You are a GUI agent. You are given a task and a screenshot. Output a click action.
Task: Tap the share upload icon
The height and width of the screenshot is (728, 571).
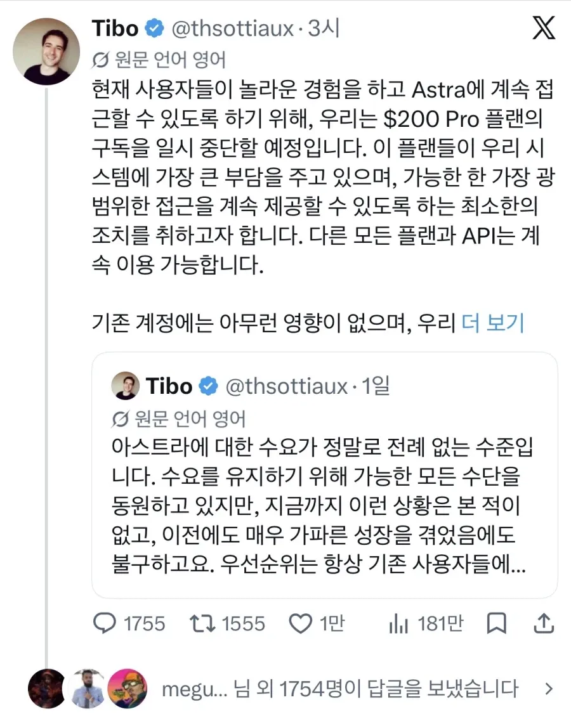point(544,623)
